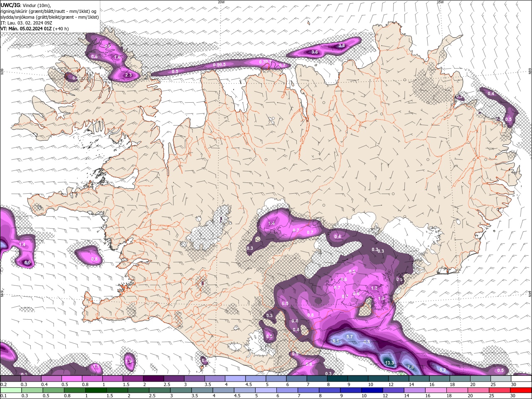Click the 5.2 precipitation value on the map
This screenshot has height=399, width=532.
click(x=443, y=370)
